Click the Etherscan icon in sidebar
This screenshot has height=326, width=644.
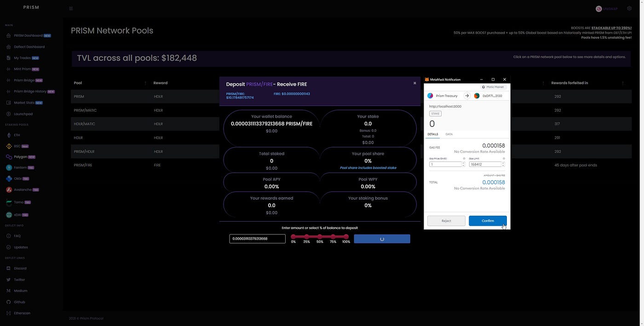tap(9, 313)
